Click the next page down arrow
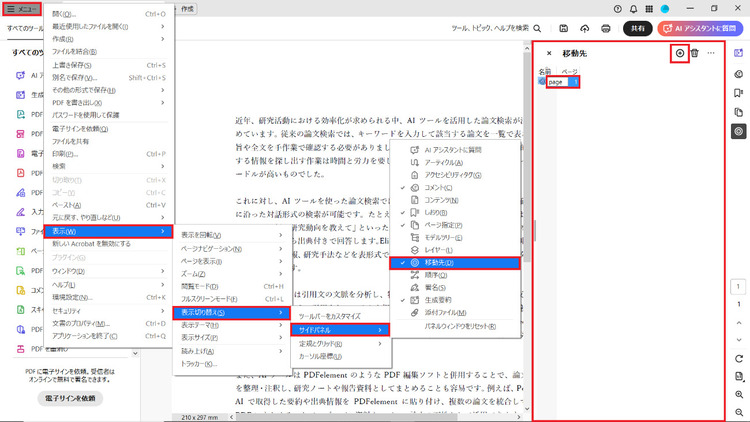Screen dimensions: 750x422 click(x=739, y=340)
